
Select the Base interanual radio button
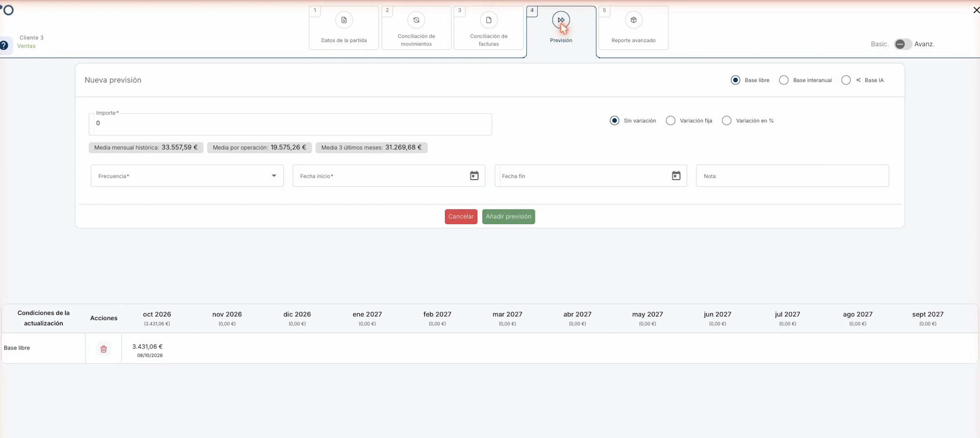coord(784,80)
